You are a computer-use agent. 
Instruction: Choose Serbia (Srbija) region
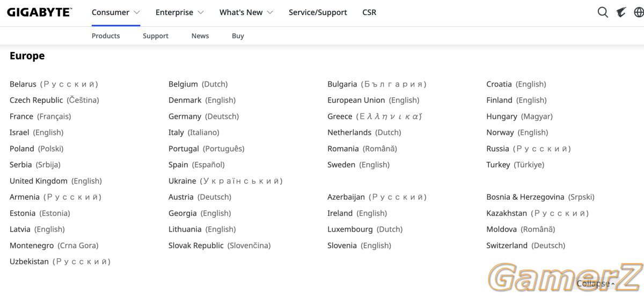point(35,165)
